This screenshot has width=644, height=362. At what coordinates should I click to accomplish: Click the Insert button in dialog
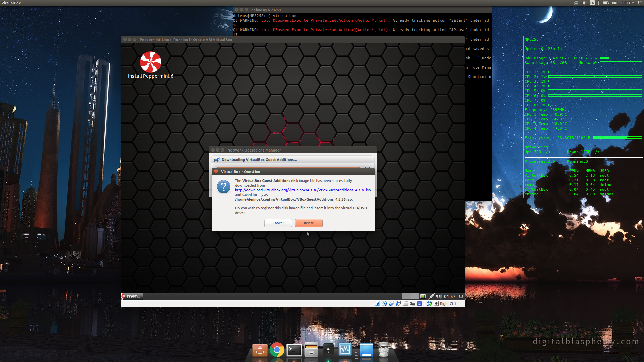pos(309,223)
